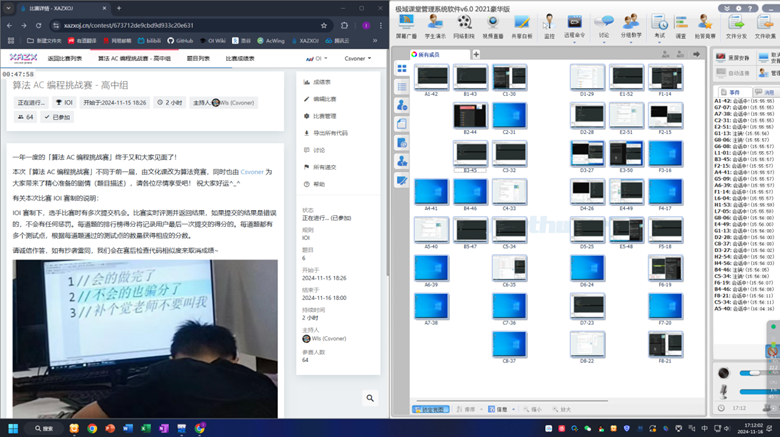Open 文件分发 file distribution

(x=736, y=24)
